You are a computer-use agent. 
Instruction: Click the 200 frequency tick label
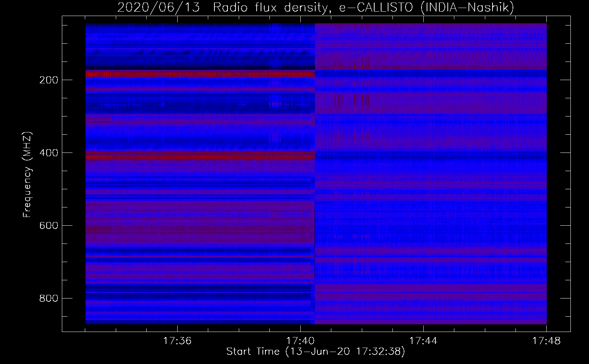click(x=49, y=80)
